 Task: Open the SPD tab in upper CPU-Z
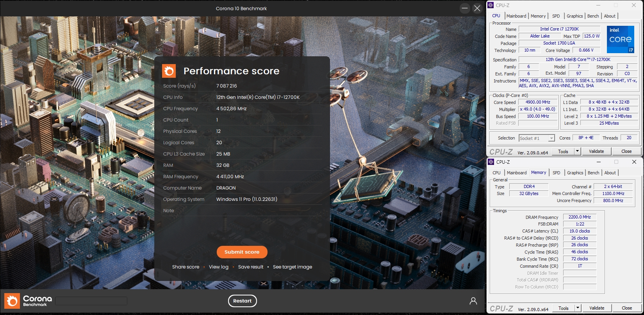pyautogui.click(x=556, y=16)
